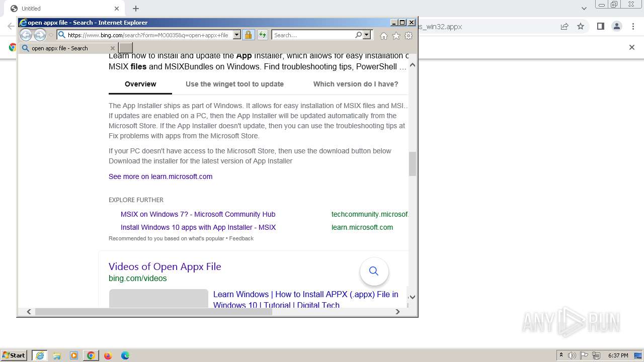Go to IE home page
Screen dimensions: 644x362
point(384,36)
